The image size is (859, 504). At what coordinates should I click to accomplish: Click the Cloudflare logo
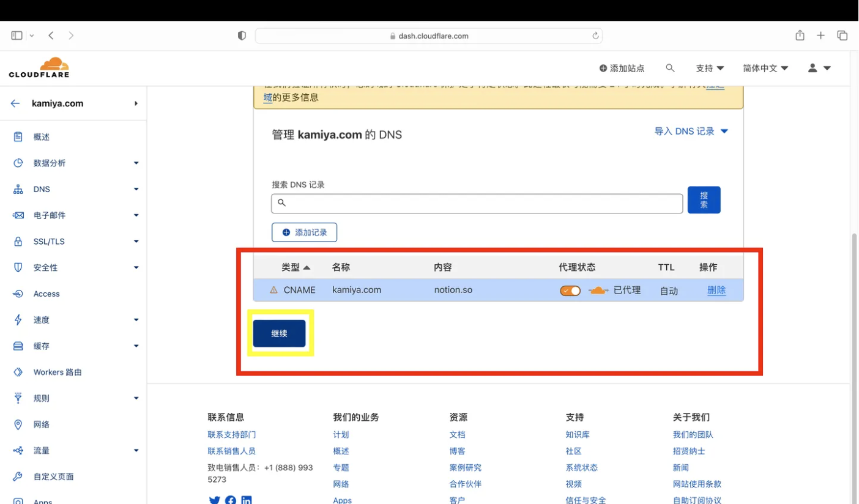[39, 67]
